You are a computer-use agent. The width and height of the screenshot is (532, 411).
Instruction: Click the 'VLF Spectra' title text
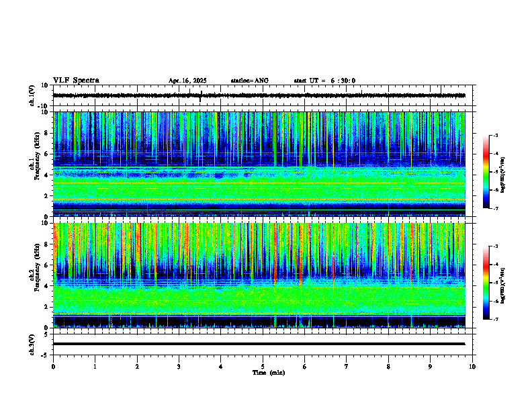(x=76, y=80)
